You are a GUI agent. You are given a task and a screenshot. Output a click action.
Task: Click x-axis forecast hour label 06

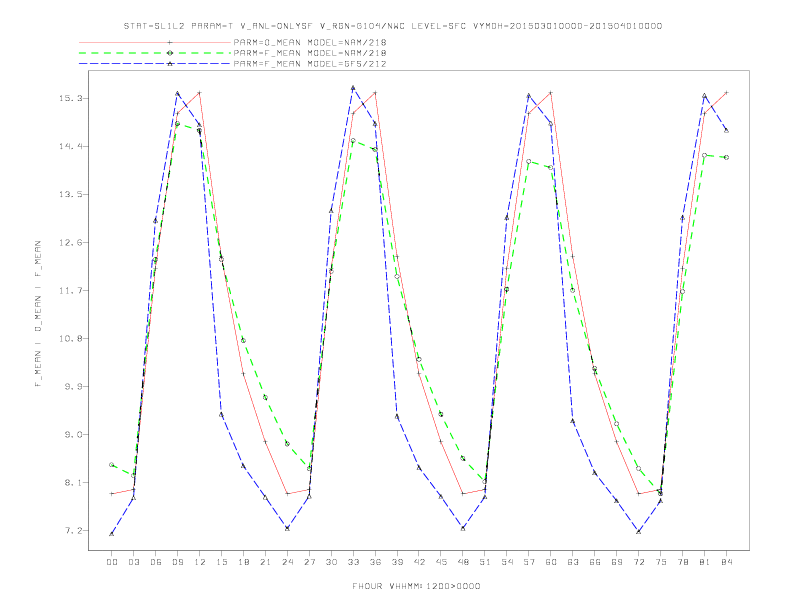tap(156, 562)
